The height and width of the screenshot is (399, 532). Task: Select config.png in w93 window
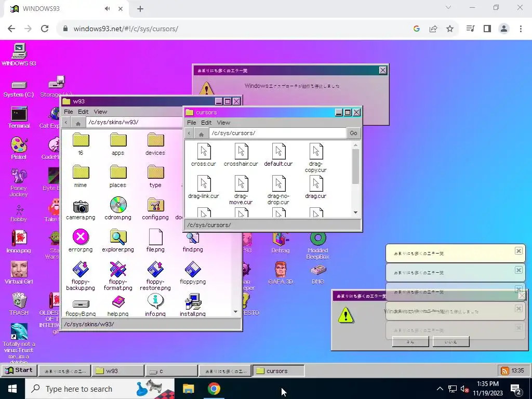click(155, 209)
